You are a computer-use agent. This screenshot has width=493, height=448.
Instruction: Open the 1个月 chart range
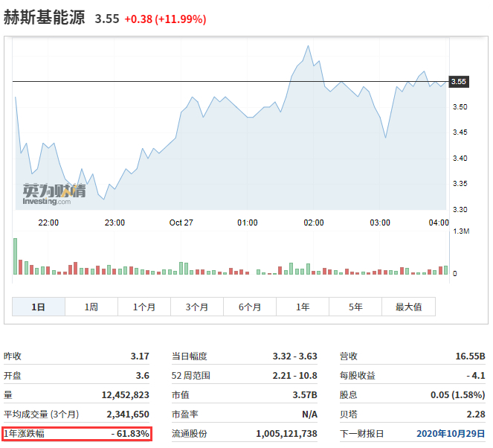[x=144, y=307]
